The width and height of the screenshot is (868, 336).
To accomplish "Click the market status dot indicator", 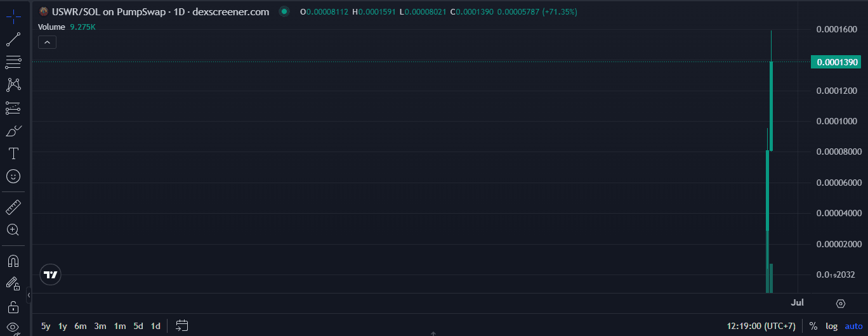I will pyautogui.click(x=284, y=11).
